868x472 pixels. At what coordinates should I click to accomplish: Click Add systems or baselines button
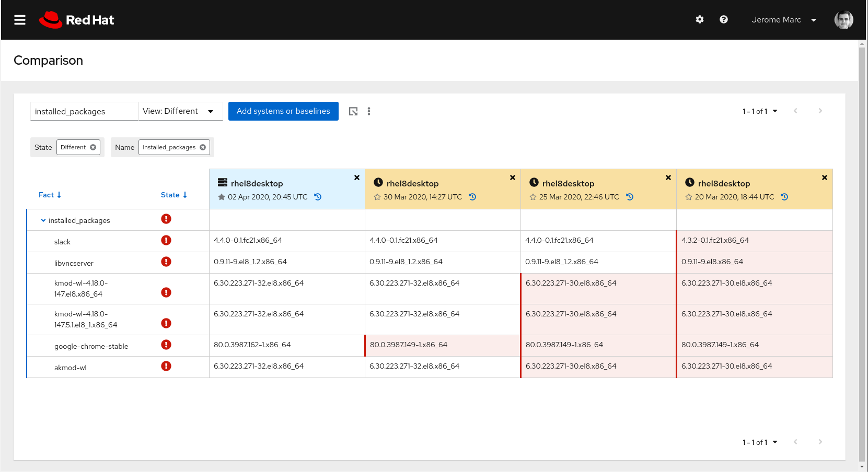(283, 111)
